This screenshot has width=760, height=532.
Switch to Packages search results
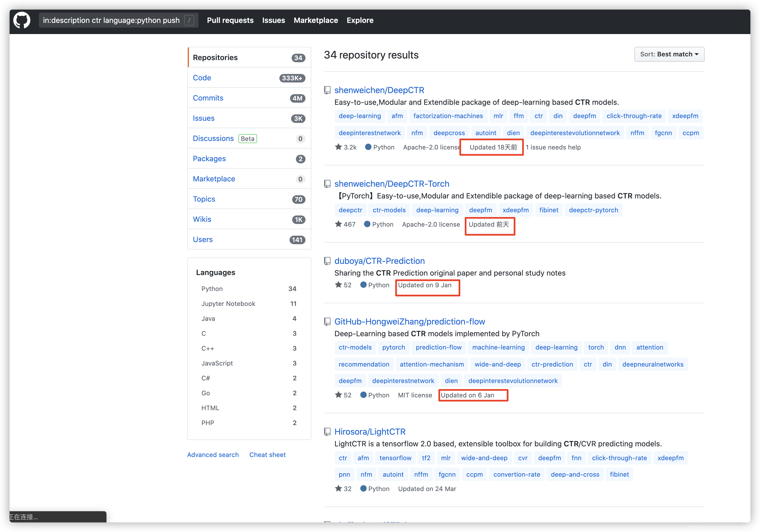pyautogui.click(x=249, y=159)
